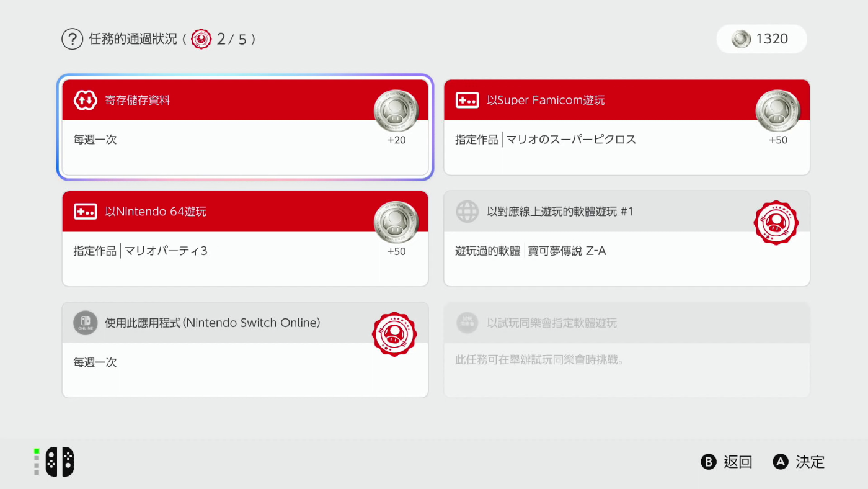Open the help question mark icon

[x=73, y=38]
